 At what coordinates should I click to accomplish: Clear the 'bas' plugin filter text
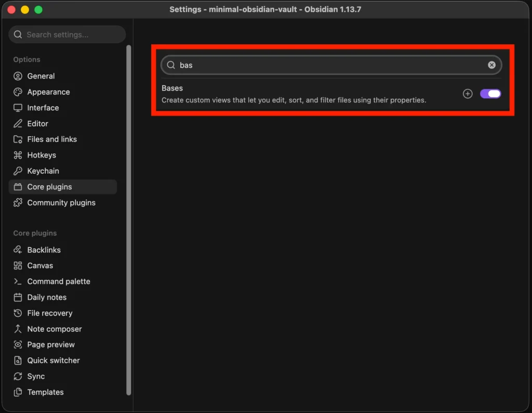[491, 65]
